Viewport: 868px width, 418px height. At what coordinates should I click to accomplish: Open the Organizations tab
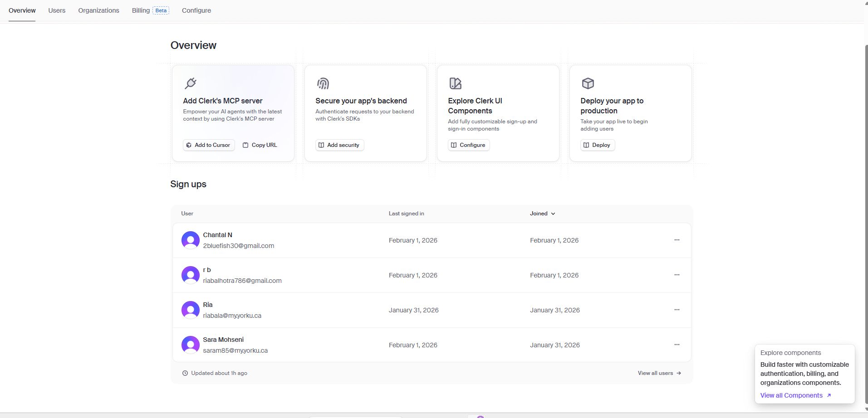click(x=98, y=10)
